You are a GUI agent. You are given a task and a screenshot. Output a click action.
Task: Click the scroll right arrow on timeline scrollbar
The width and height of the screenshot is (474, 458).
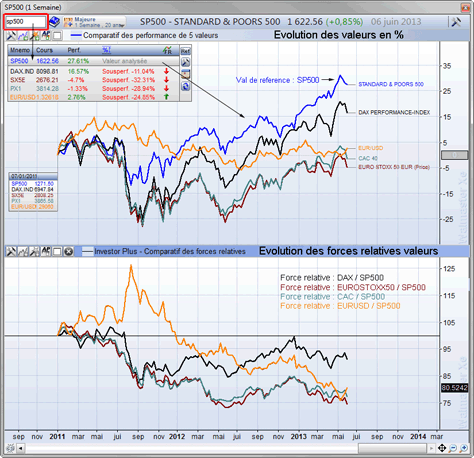pyautogui.click(x=432, y=449)
